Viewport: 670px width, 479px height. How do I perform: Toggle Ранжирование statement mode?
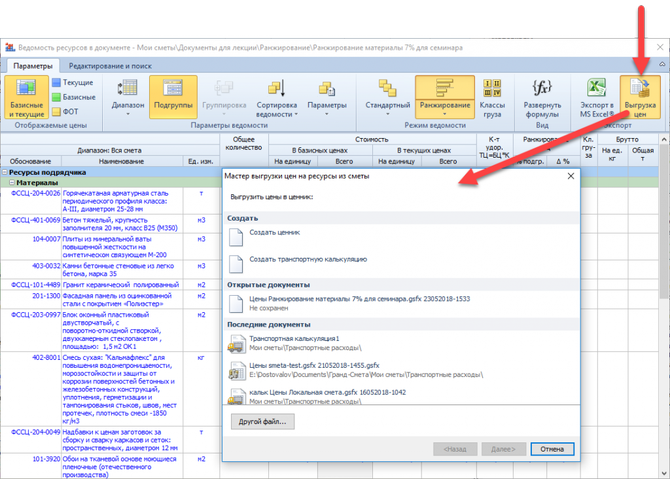(x=444, y=99)
